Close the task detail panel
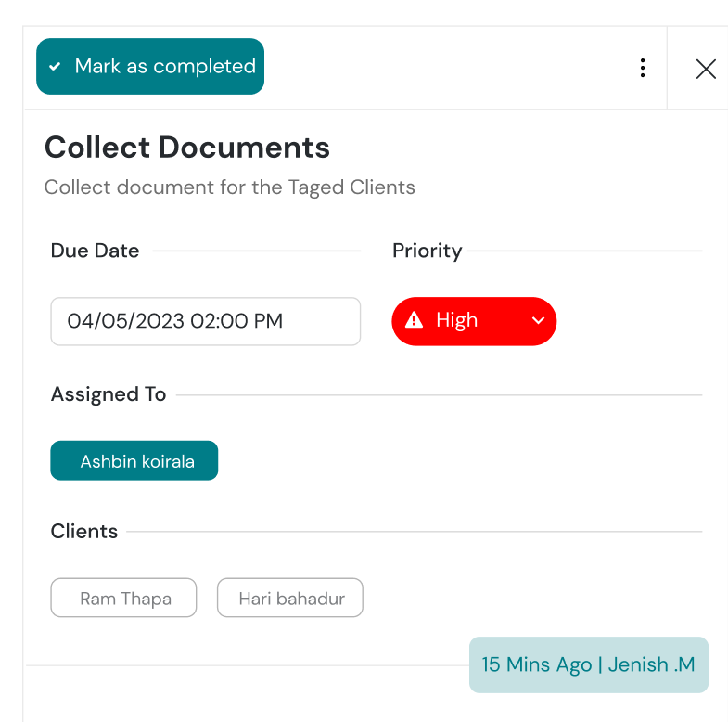Screen dimensions: 728x722 pyautogui.click(x=706, y=69)
